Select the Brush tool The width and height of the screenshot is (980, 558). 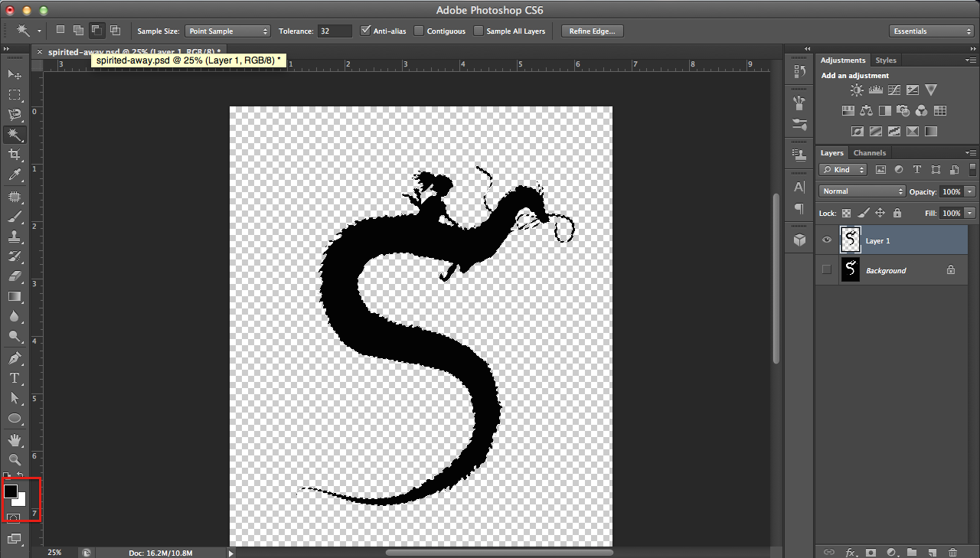pyautogui.click(x=15, y=217)
